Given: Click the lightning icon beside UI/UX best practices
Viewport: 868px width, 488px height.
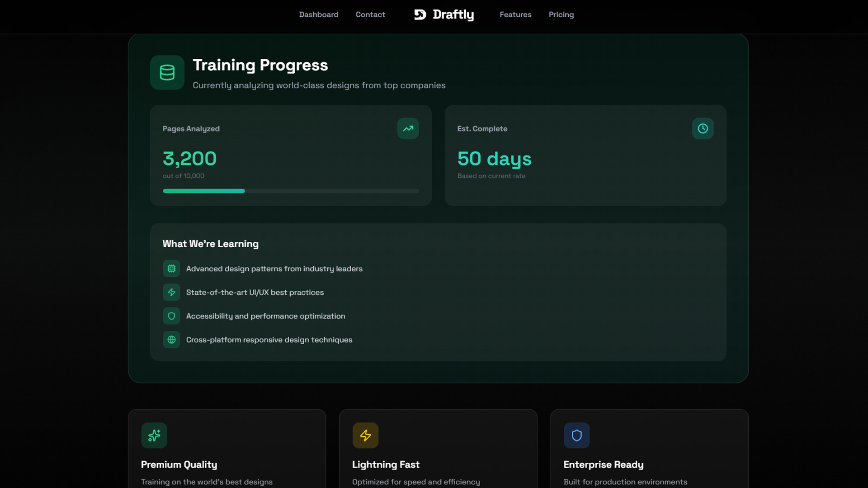Looking at the screenshot, I should coord(171,292).
